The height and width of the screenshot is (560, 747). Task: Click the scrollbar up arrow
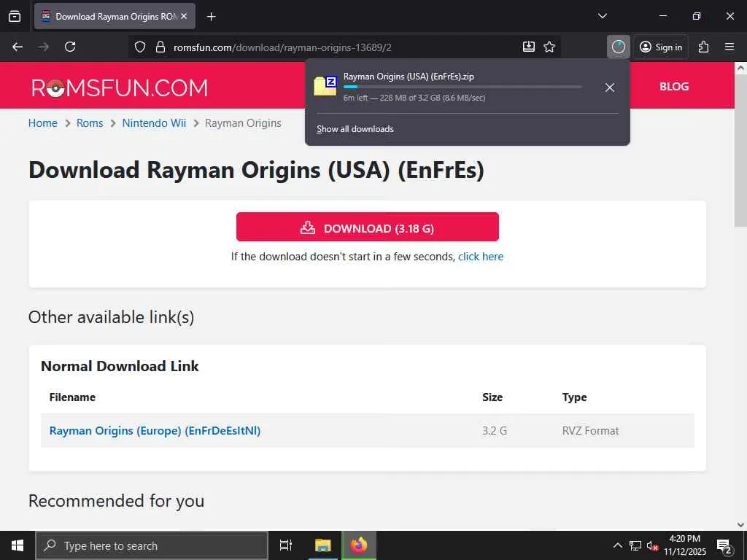[740, 68]
